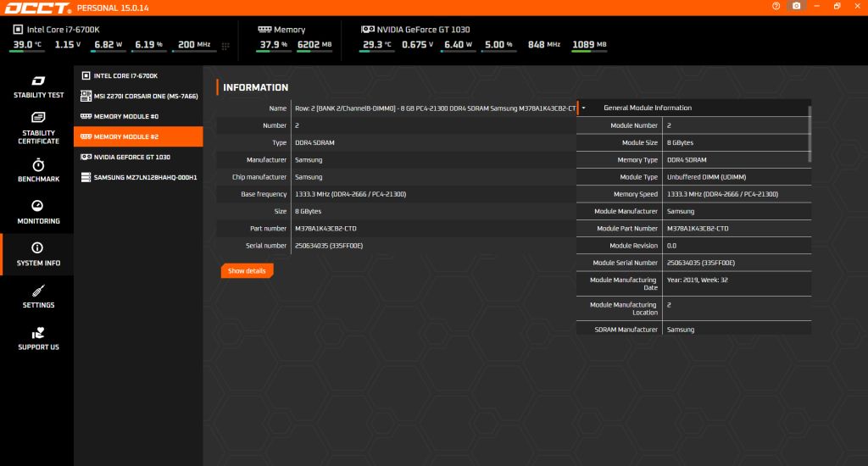
Task: Click CPU frequency 200 MHz reading
Action: [194, 44]
